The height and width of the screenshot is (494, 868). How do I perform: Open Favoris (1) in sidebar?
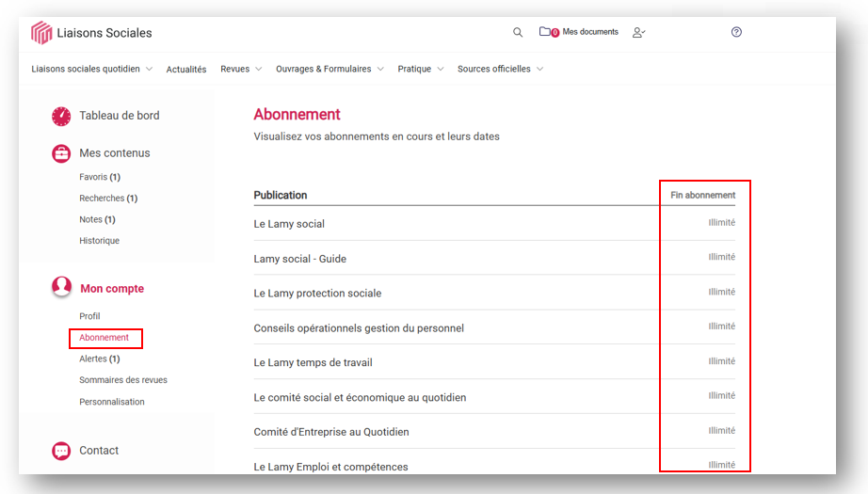pos(100,177)
